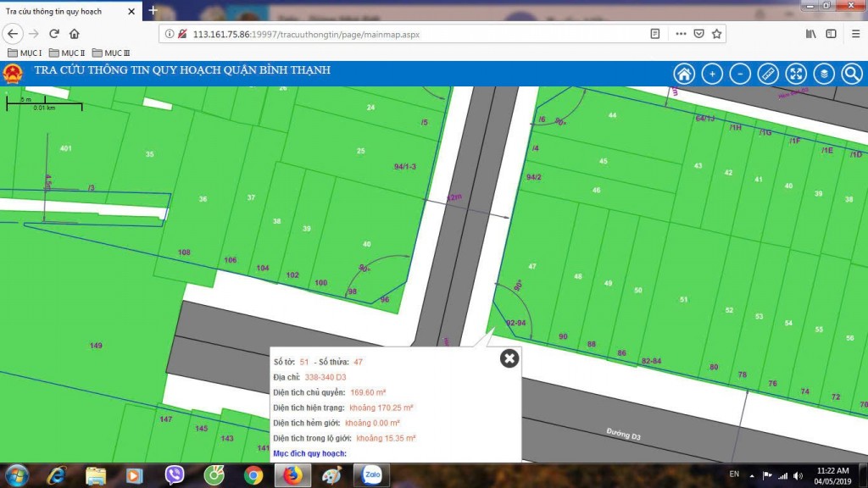Open Firefox hamburger menu
The width and height of the screenshot is (868, 488).
[856, 34]
